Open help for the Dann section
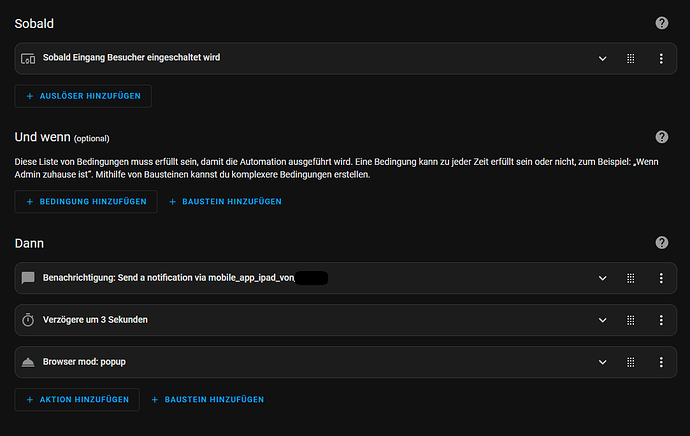Viewport: 690px width, 436px height. click(661, 242)
